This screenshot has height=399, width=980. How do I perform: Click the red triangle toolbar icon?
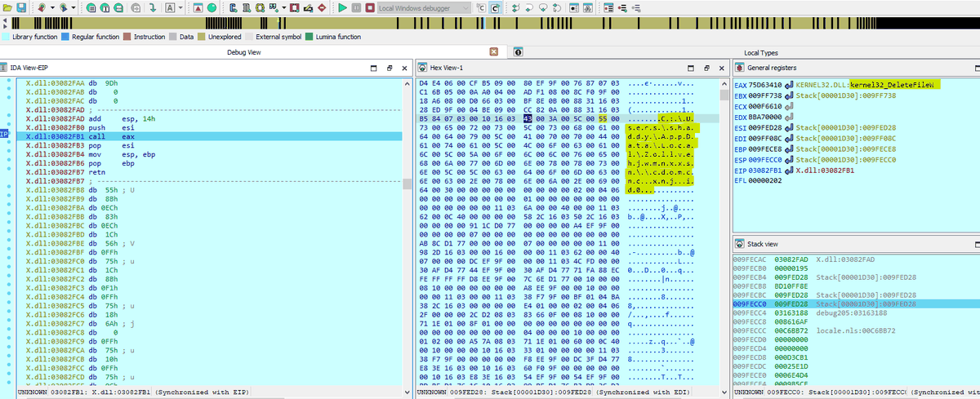coord(198,7)
